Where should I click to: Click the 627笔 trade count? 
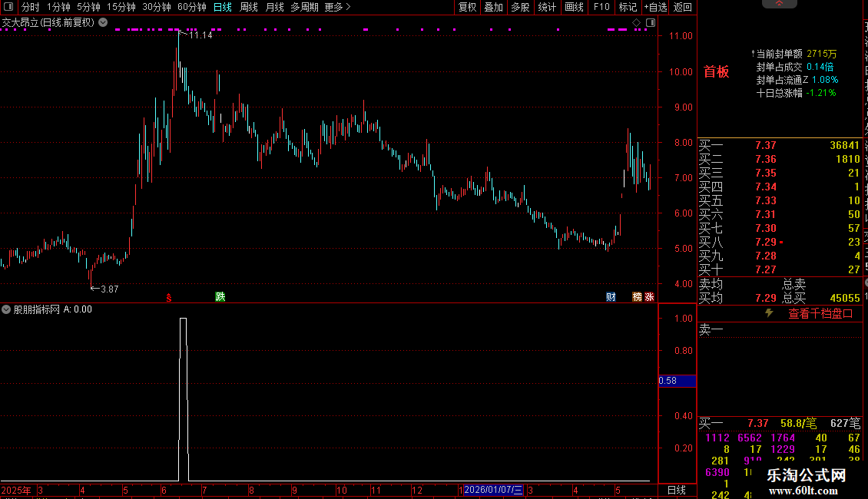click(845, 424)
